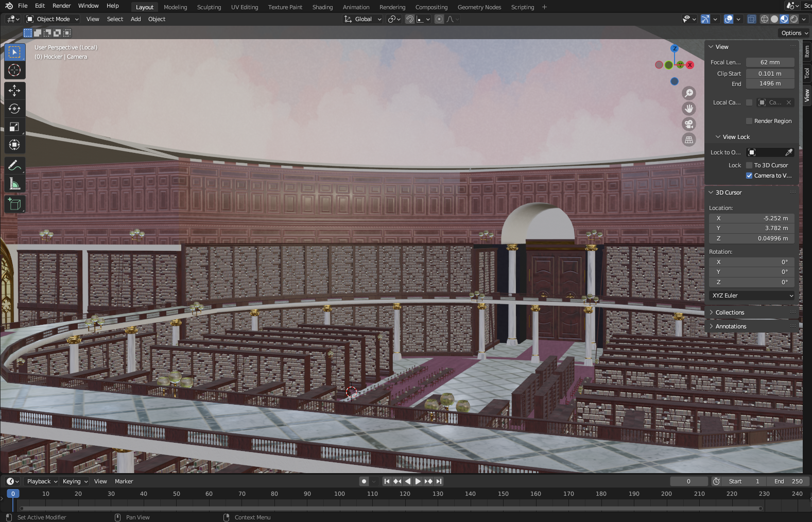Open the Object Mode dropdown
Viewport: 812px width, 522px height.
(x=53, y=19)
